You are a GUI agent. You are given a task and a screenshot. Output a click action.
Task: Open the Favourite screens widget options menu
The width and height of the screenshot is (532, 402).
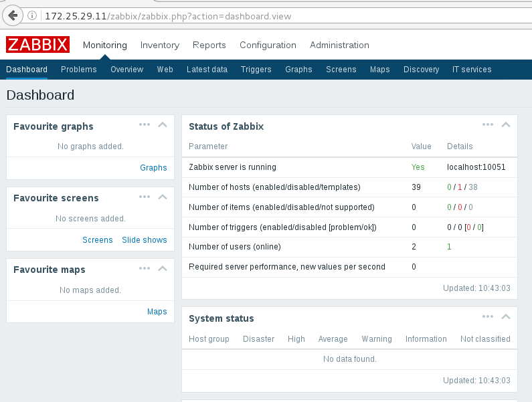tap(145, 197)
